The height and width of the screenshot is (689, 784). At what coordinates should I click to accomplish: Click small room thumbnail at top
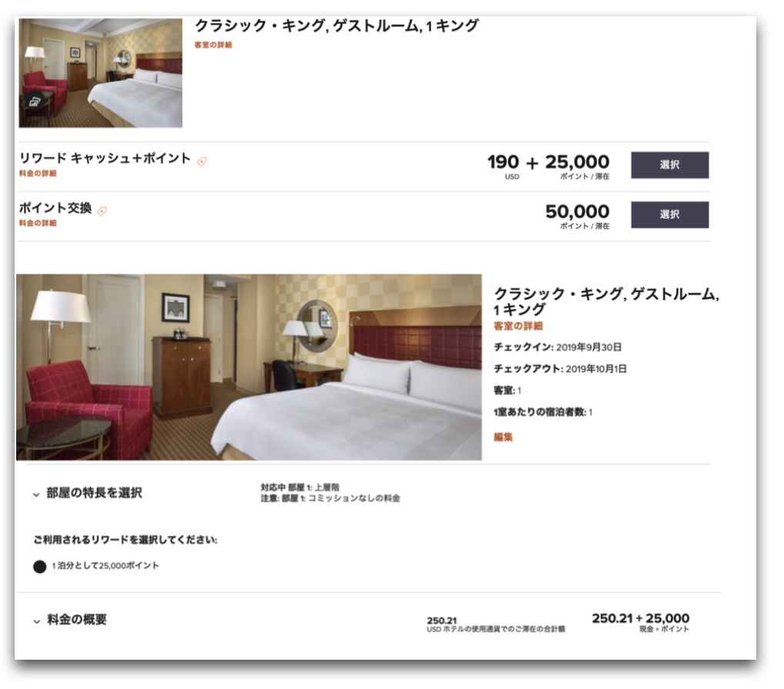[100, 73]
